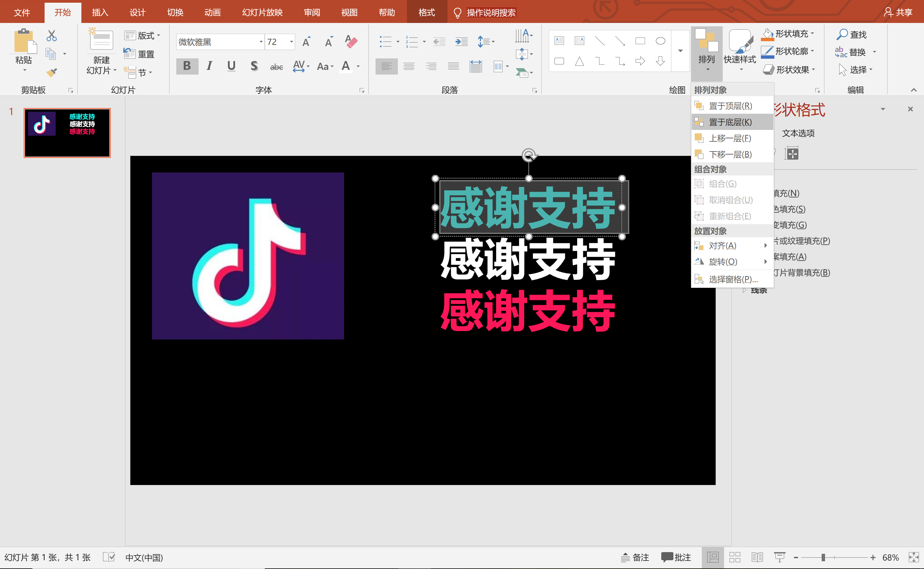Click the Decrease Indent icon

[x=439, y=42]
